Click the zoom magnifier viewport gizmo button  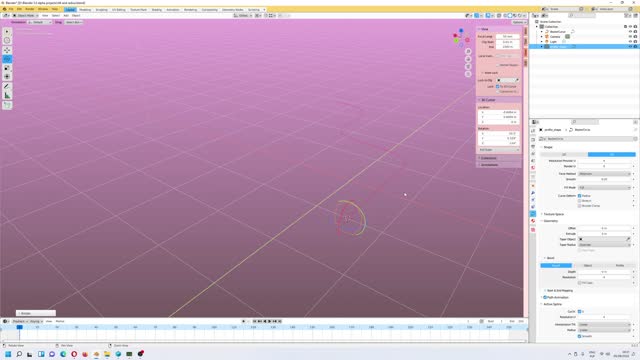[x=468, y=51]
